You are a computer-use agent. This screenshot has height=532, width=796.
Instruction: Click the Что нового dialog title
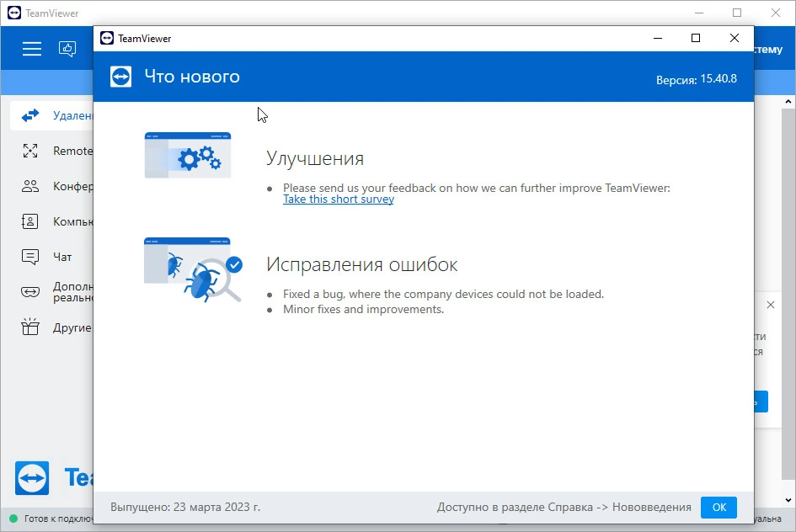pyautogui.click(x=192, y=77)
